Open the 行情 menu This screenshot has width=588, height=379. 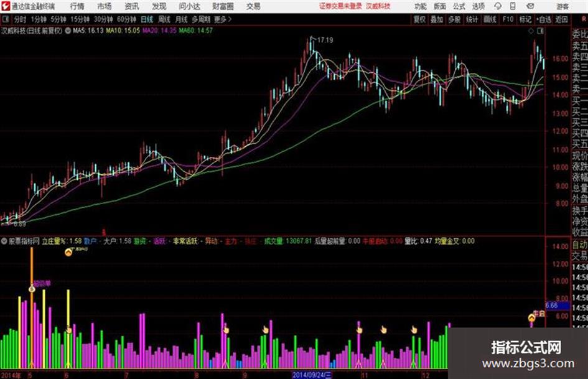coord(77,6)
